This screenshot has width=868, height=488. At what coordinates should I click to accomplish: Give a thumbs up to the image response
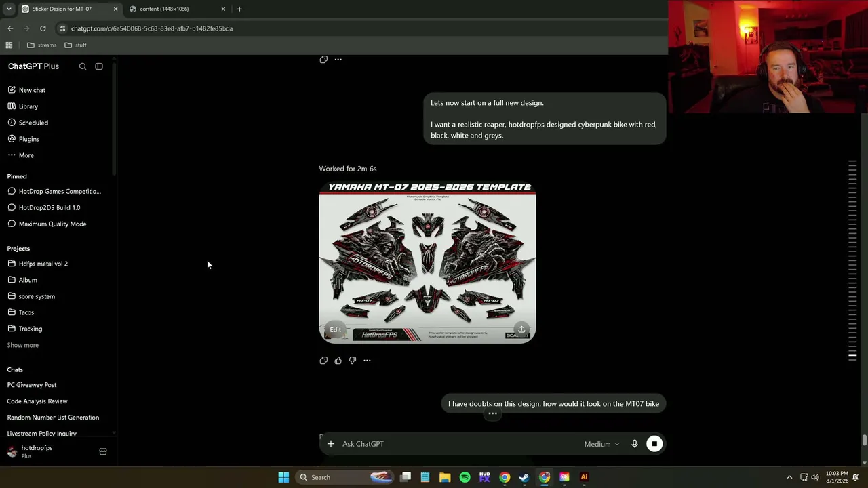point(338,361)
